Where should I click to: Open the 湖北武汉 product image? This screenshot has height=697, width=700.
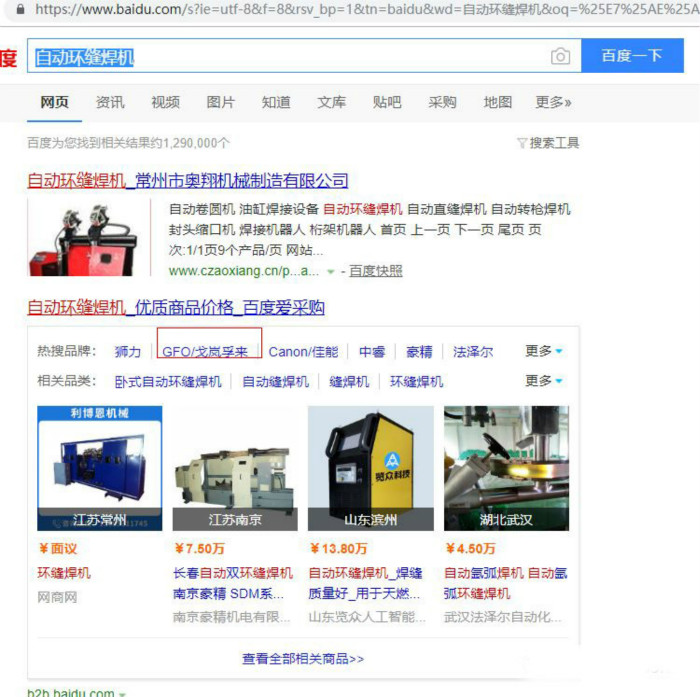pyautogui.click(x=506, y=468)
